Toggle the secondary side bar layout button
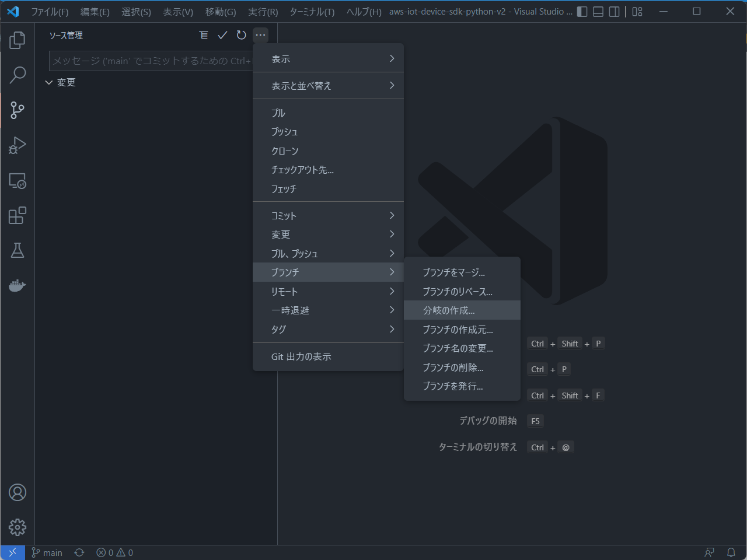 (x=614, y=12)
